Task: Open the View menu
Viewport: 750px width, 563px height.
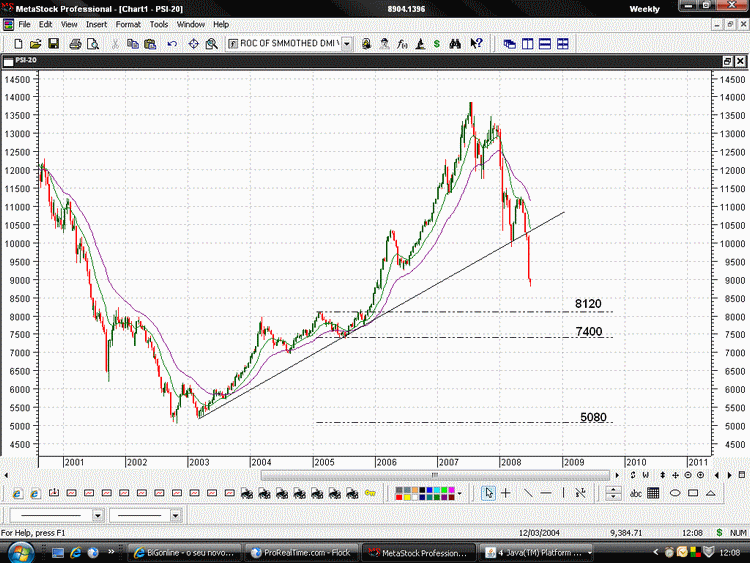Action: point(69,24)
